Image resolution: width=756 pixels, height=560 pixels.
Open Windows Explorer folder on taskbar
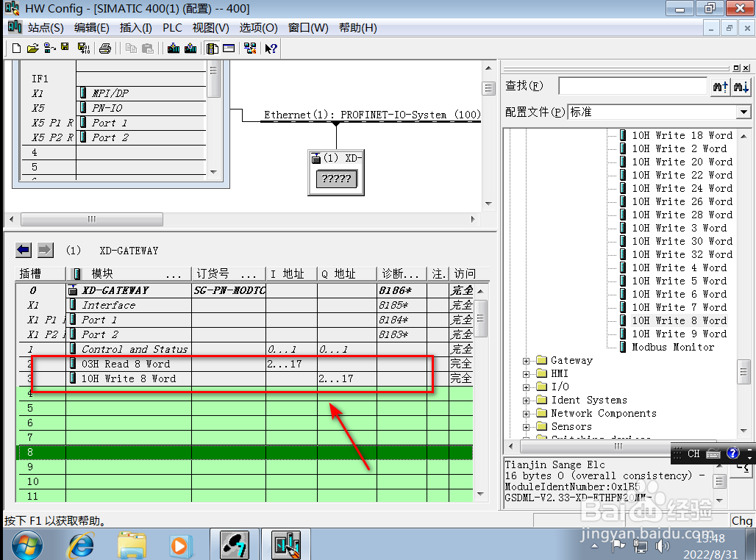(x=132, y=545)
